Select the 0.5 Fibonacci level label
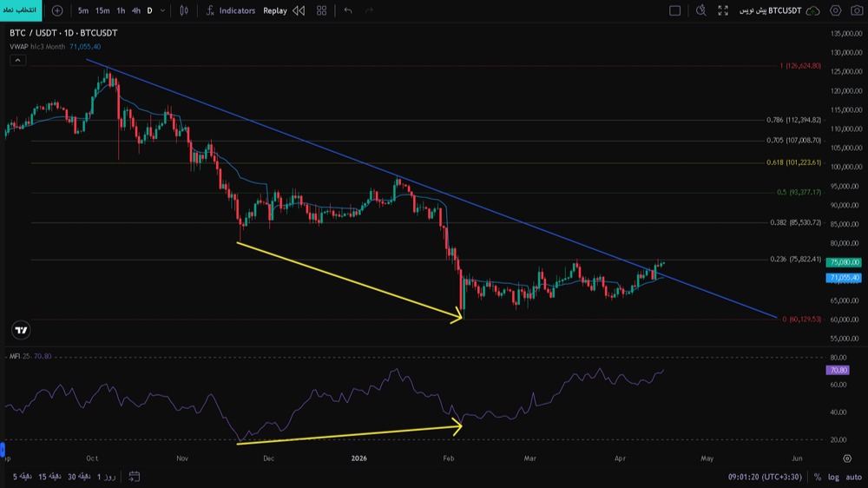The height and width of the screenshot is (488, 868). coord(799,192)
